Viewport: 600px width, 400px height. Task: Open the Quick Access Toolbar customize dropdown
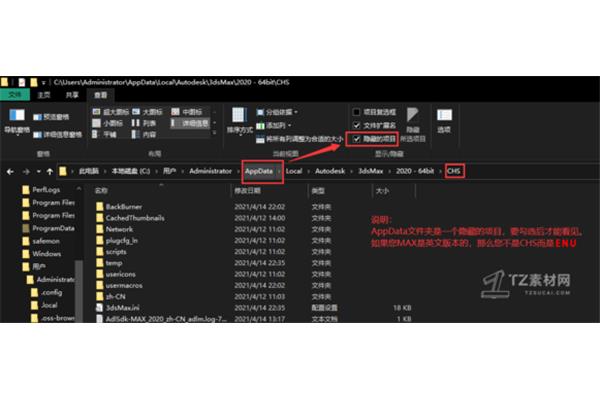pos(44,83)
